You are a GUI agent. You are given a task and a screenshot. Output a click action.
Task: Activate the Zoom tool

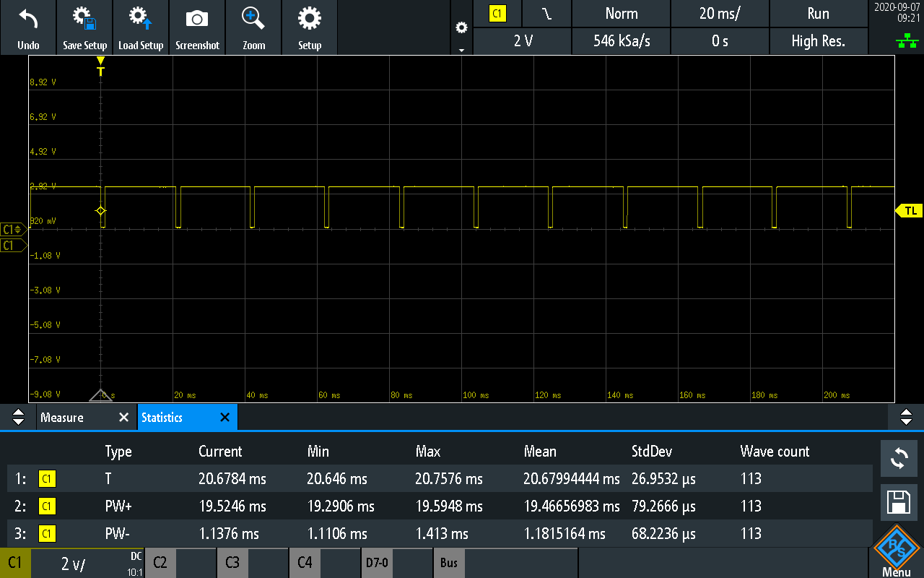253,27
